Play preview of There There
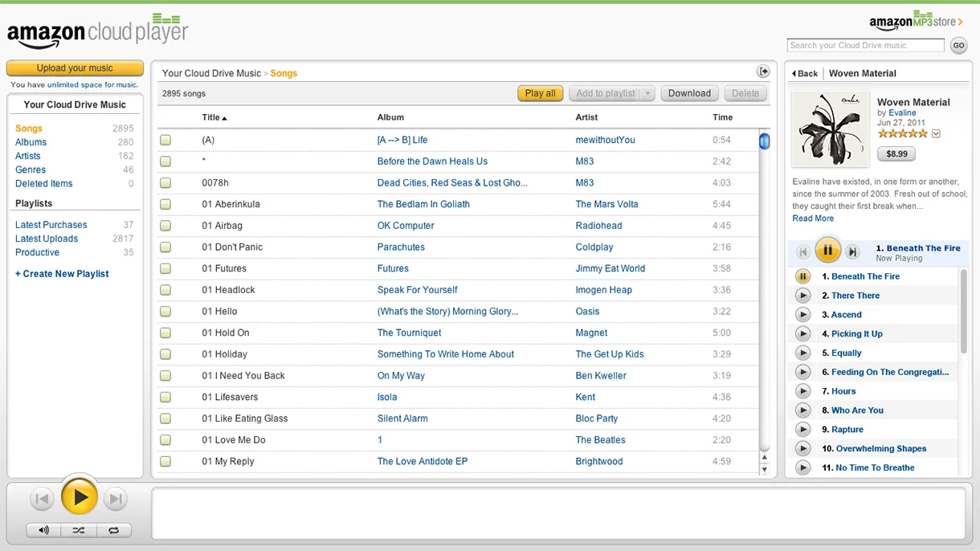This screenshot has width=980, height=551. 802,296
